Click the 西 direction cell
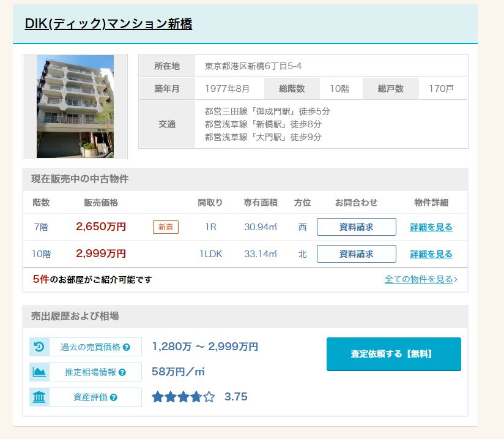The width and height of the screenshot is (504, 439). tap(303, 227)
